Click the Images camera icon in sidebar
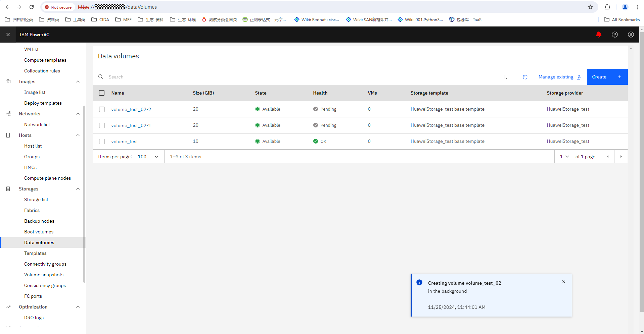Image resolution: width=644 pixels, height=334 pixels. 8,81
